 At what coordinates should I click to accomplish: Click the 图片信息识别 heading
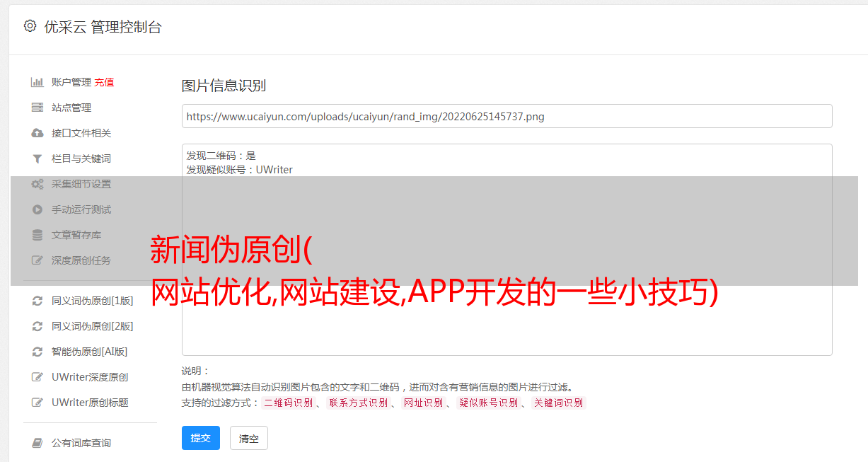tap(224, 86)
